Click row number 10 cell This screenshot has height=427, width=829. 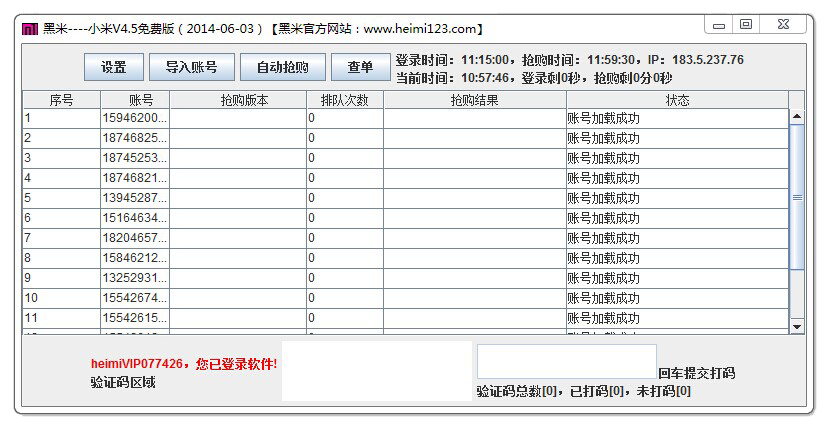[x=61, y=299]
